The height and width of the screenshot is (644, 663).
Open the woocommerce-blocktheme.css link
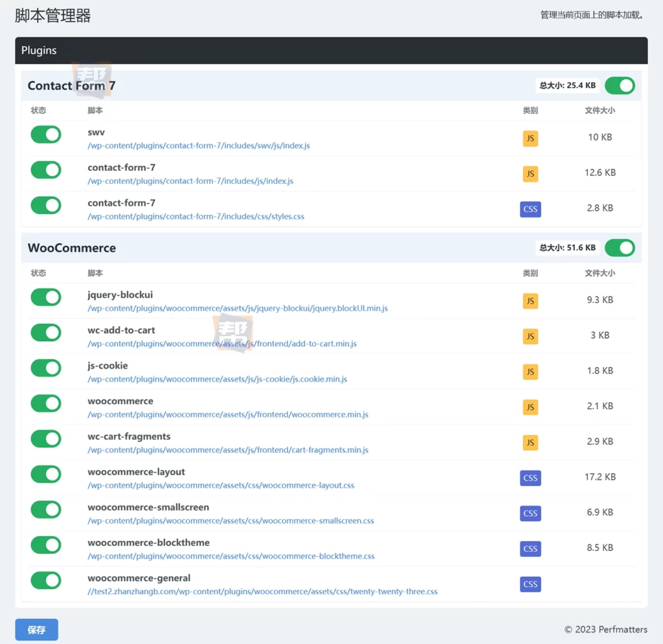coord(231,557)
